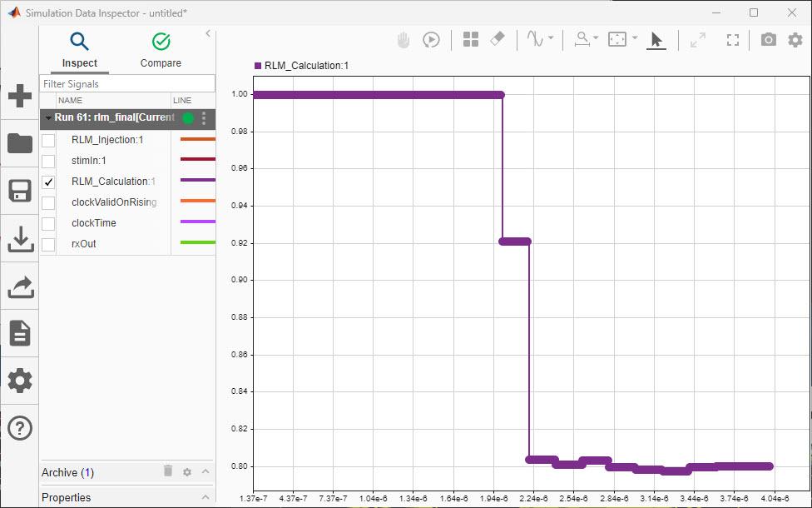Open visualization settings via the gear icon

796,39
